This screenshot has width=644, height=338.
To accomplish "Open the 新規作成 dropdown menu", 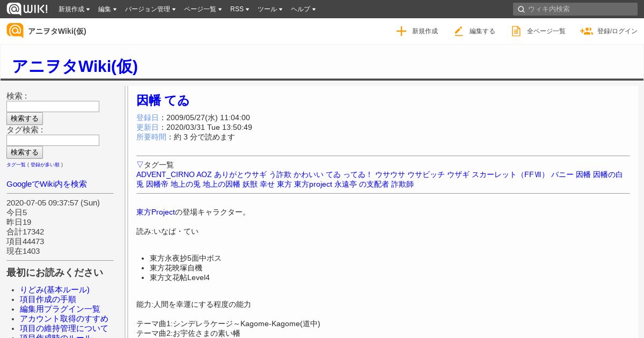I will click(74, 9).
